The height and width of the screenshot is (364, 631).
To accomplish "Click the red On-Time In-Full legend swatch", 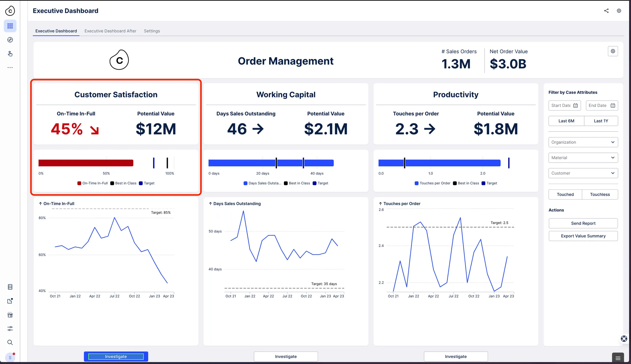I will (79, 183).
